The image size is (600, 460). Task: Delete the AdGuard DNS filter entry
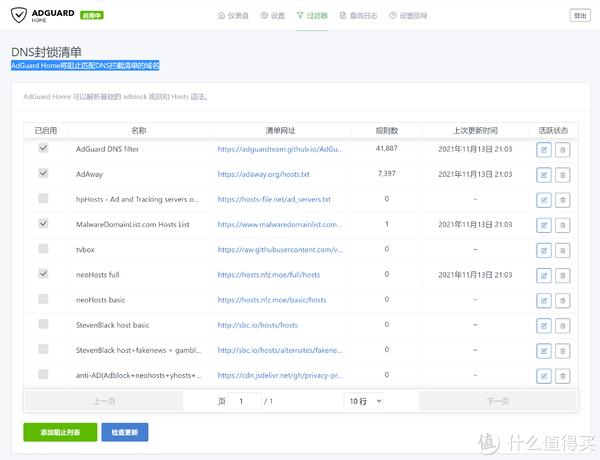pos(562,150)
